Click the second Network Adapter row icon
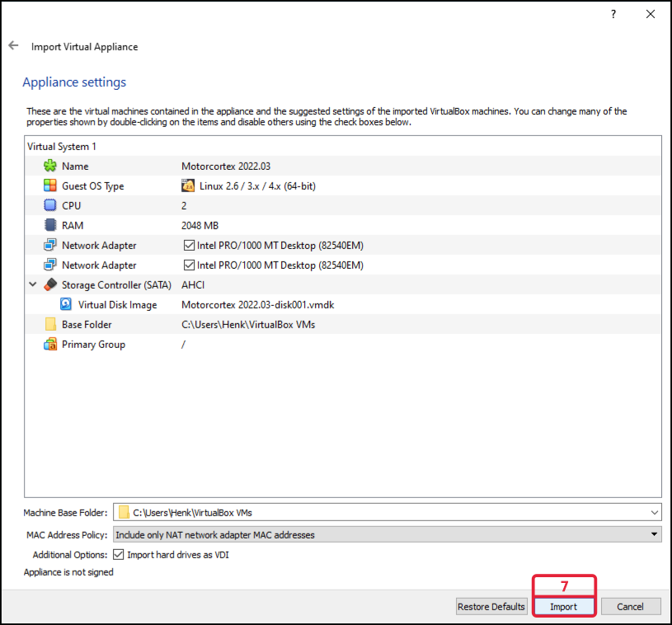 tap(50, 265)
